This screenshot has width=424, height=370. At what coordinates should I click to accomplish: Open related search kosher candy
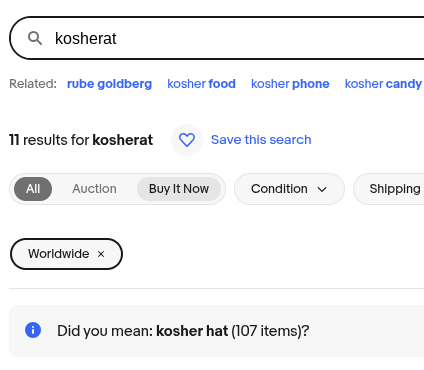383,84
